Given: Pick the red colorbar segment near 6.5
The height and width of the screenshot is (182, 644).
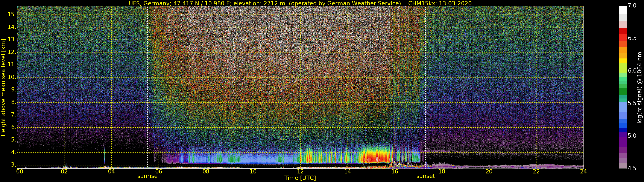Looking at the screenshot, I should 623,37.
